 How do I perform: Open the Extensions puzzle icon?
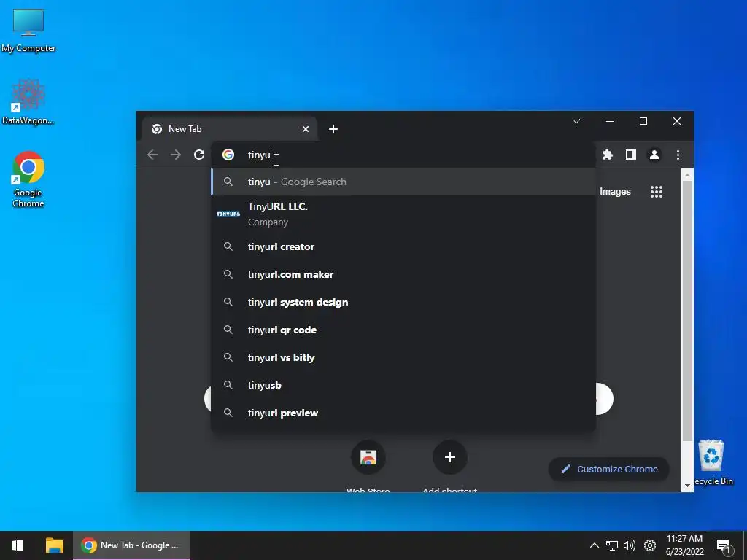tap(608, 155)
